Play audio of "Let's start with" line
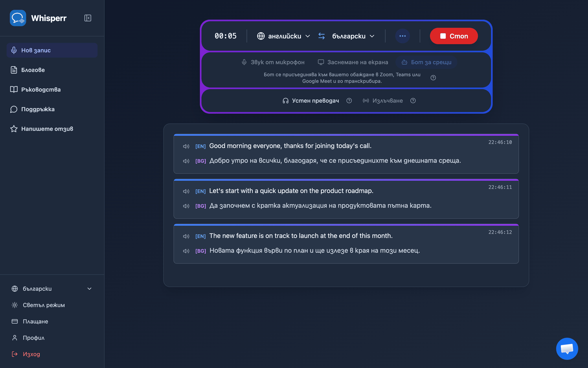588x368 pixels. click(x=186, y=191)
